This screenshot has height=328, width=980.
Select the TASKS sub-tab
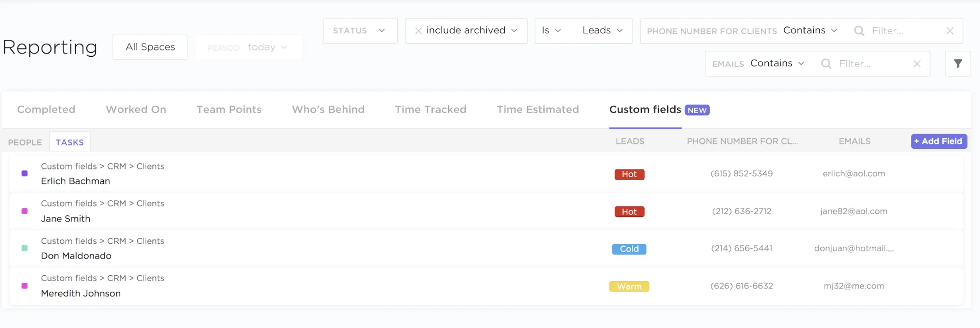coord(70,142)
